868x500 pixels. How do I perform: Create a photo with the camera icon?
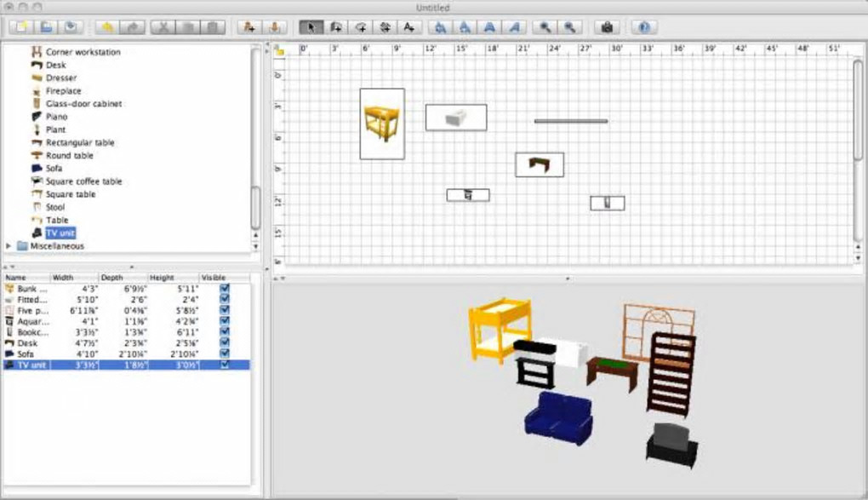coord(607,27)
